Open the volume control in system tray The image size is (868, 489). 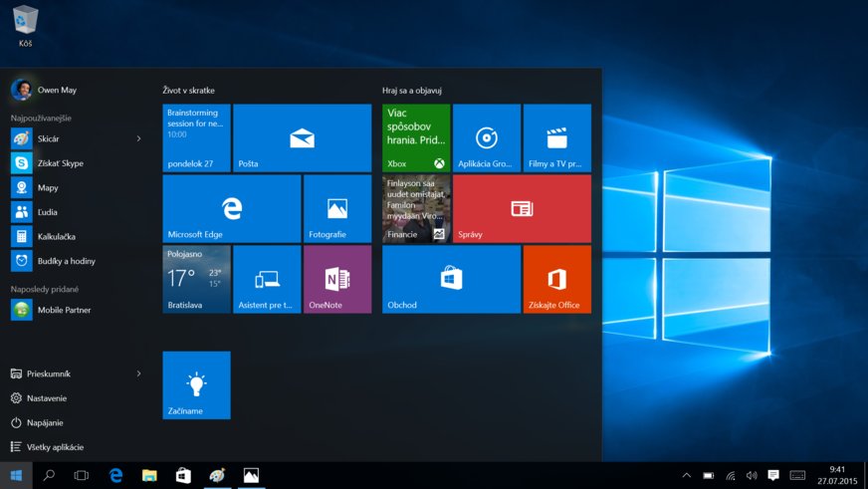[752, 476]
